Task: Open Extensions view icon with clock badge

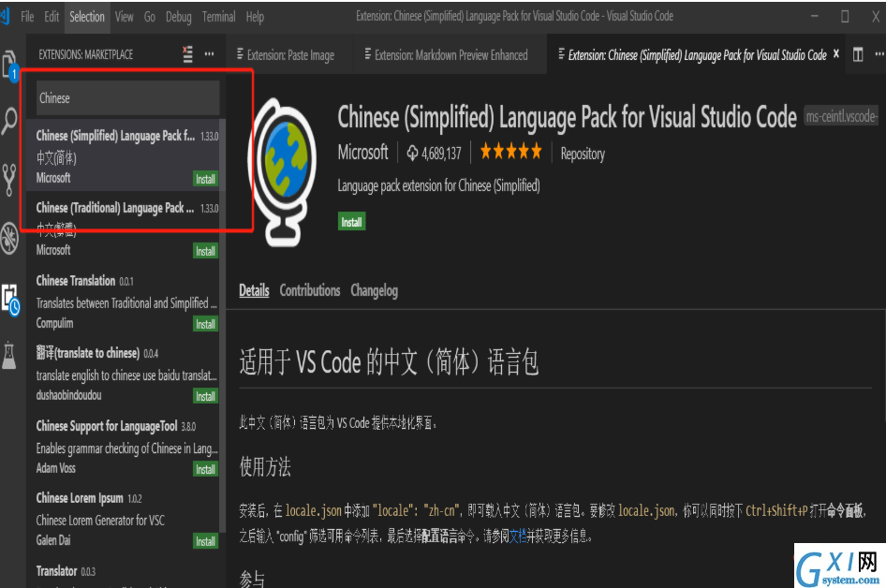Action: pos(10,299)
